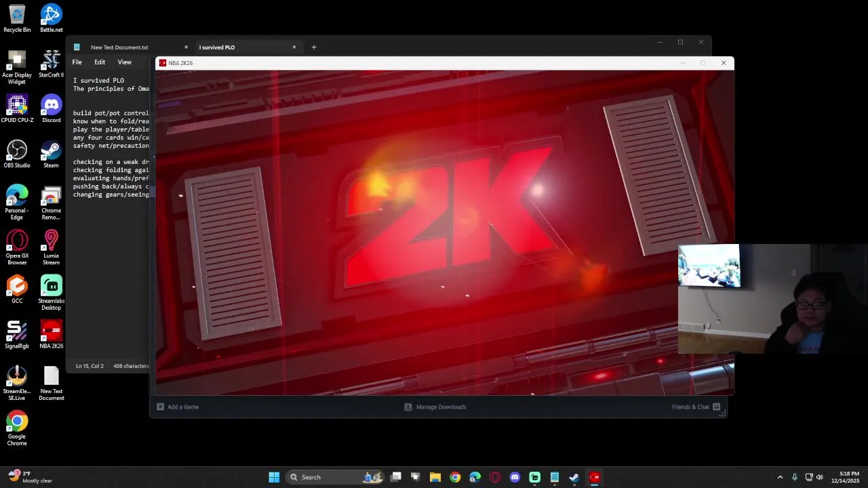Open the Microsoft Edge taskbar icon
Viewport: 868px width, 488px height.
pyautogui.click(x=475, y=477)
